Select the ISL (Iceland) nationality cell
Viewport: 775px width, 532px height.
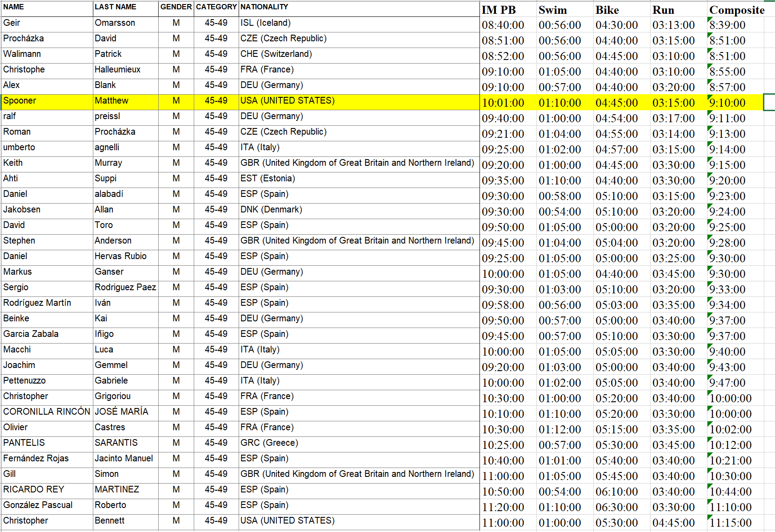359,24
